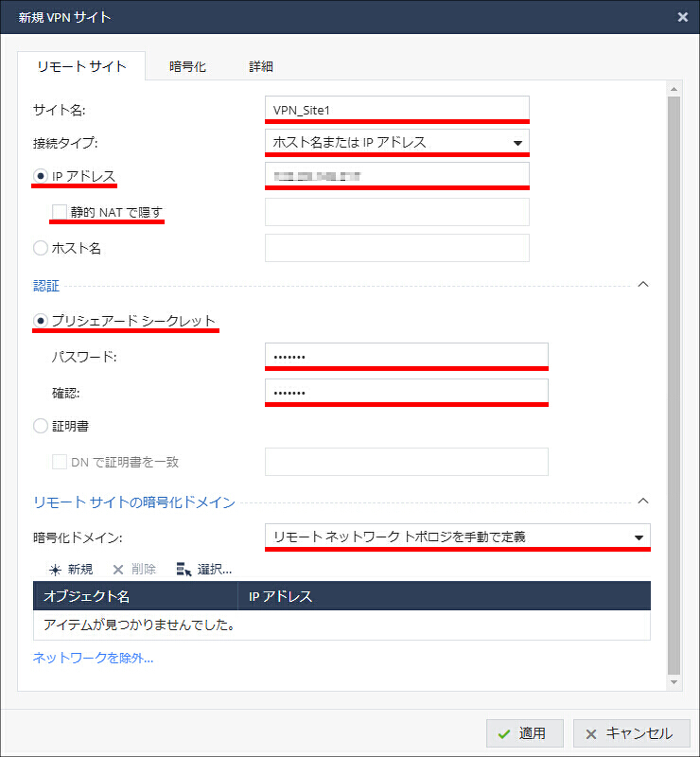This screenshot has width=700, height=757.
Task: Click the scrollbar up arrow
Action: point(674,89)
